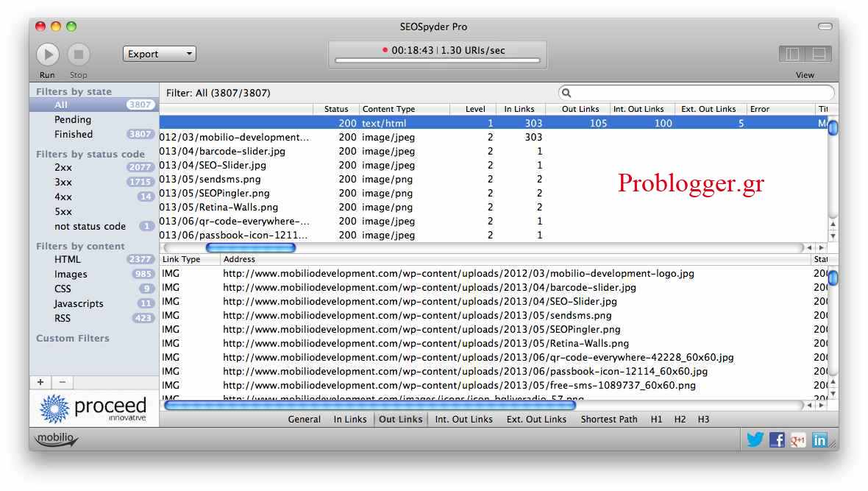Click the lower table vertical scrollbar thumb
868x491 pixels.
click(833, 277)
